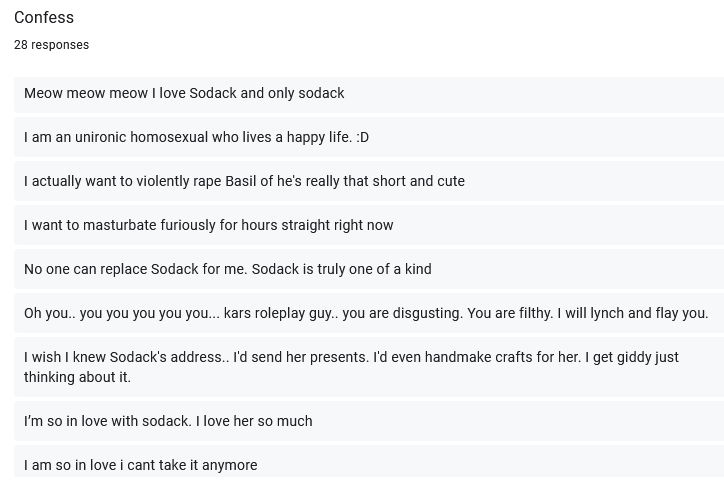Select the phrase "happy life" in second response
Screen dimensions: 724x485
pyautogui.click(x=318, y=137)
